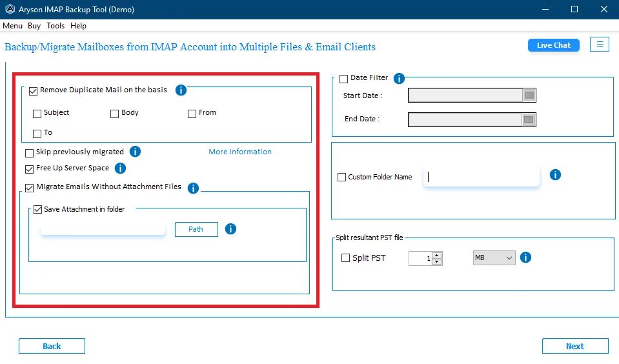Open the Help menu
Screen dimensions: 619x364
(78, 26)
